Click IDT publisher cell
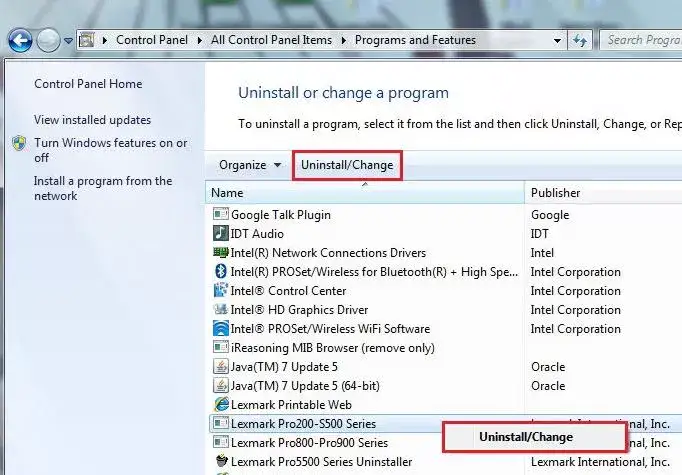Screen dimensions: 682x475 539,234
